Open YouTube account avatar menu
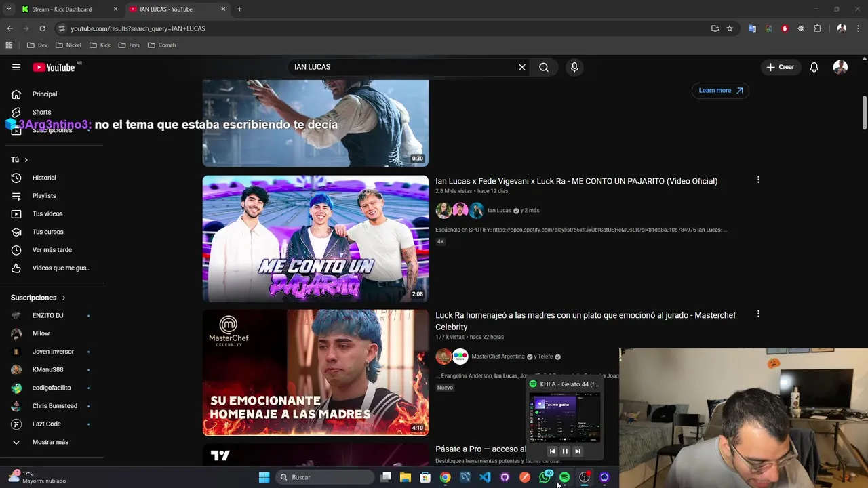Viewport: 868px width, 488px height. (x=840, y=67)
